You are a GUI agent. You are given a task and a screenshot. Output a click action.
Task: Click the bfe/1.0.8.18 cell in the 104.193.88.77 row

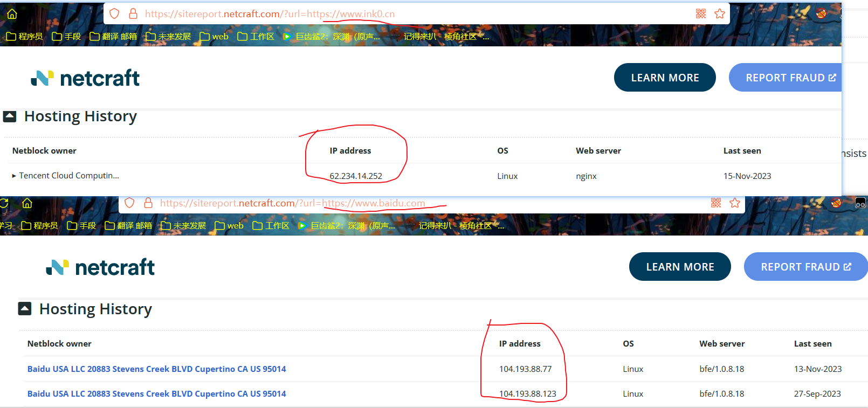722,369
